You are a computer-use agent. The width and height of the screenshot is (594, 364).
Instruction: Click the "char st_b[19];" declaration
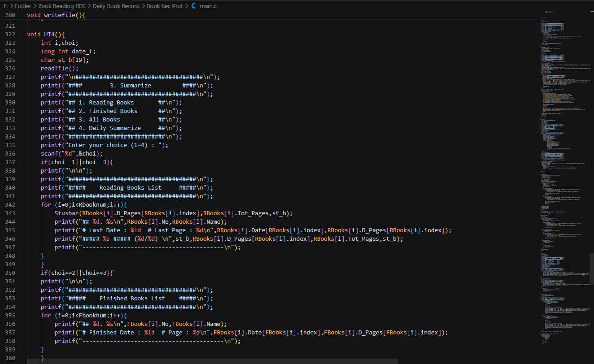tap(65, 60)
